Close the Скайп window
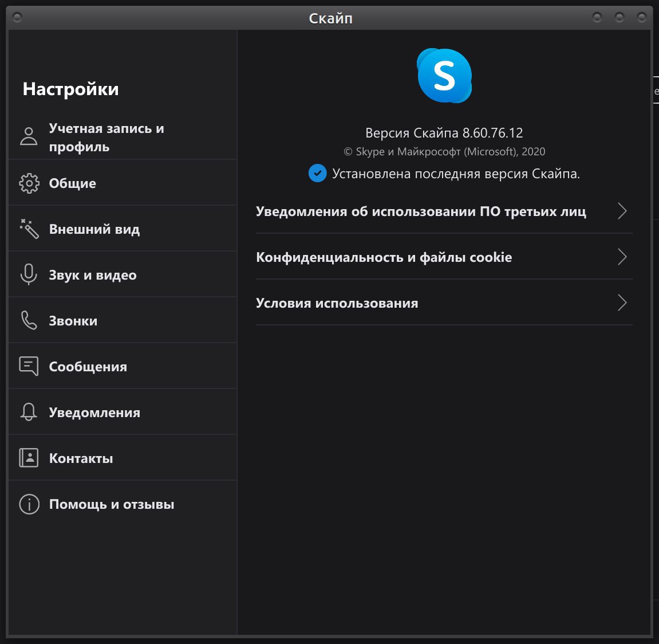Image resolution: width=659 pixels, height=644 pixels. click(641, 17)
